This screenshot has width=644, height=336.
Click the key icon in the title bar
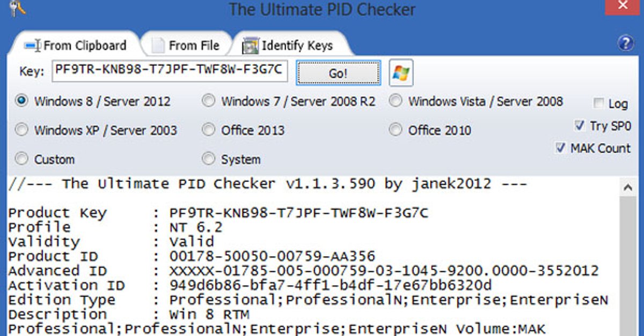coord(15,9)
